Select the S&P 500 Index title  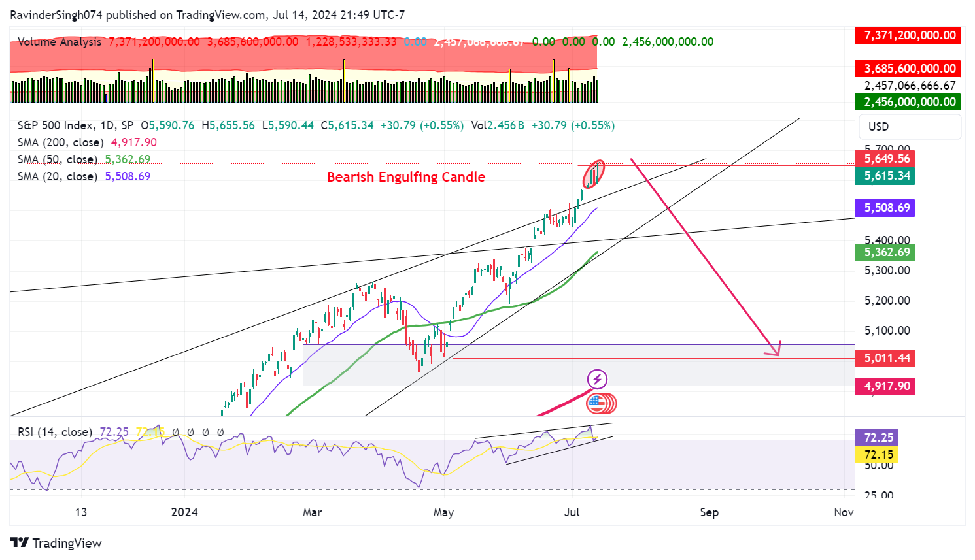pos(75,125)
